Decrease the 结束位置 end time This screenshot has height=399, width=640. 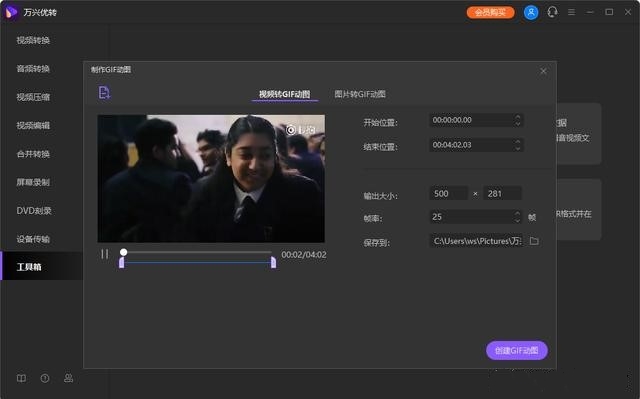[x=518, y=149]
